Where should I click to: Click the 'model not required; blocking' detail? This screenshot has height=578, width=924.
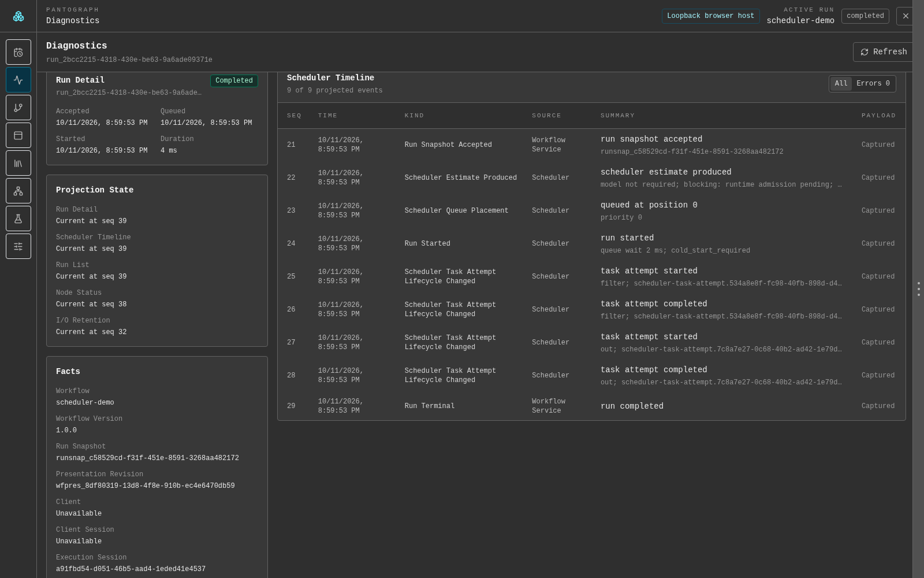(x=721, y=185)
